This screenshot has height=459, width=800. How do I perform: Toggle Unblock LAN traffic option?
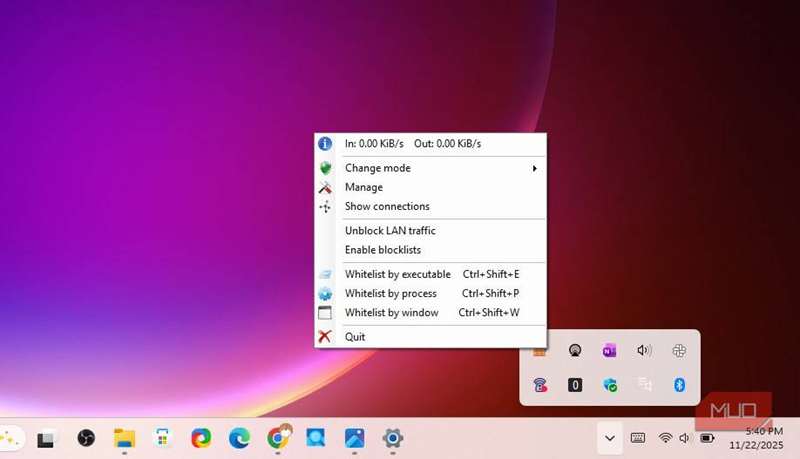click(390, 231)
